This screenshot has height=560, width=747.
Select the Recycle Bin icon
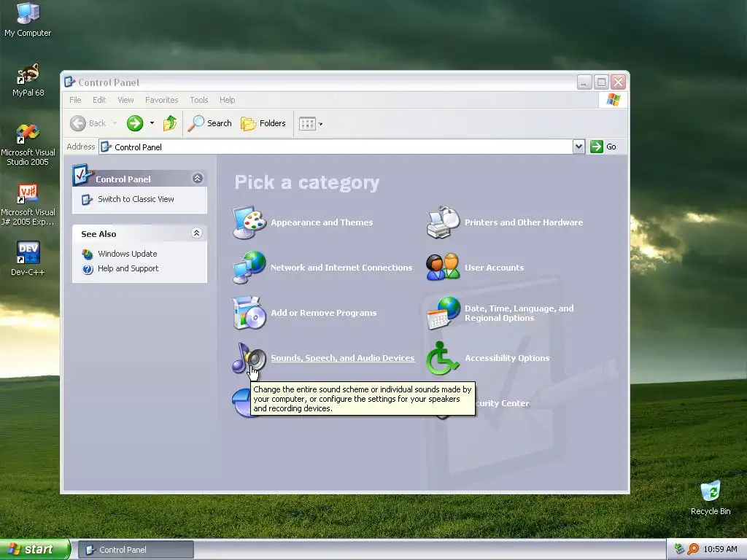click(711, 497)
